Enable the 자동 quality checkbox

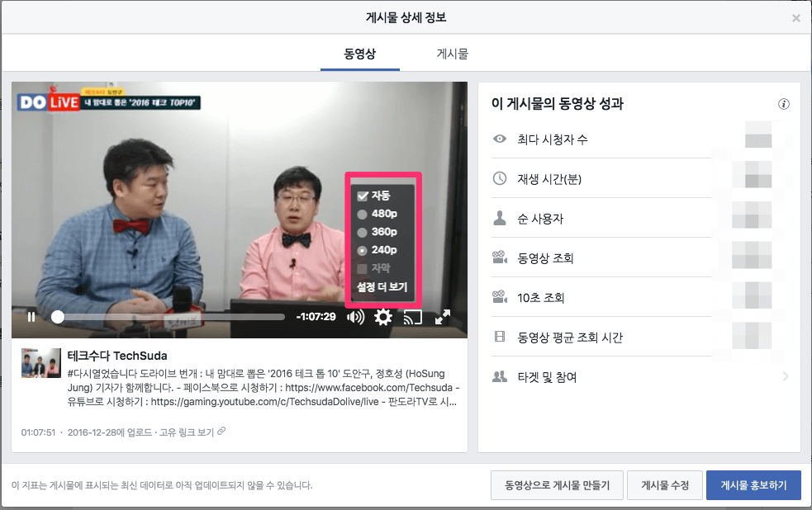pyautogui.click(x=363, y=196)
